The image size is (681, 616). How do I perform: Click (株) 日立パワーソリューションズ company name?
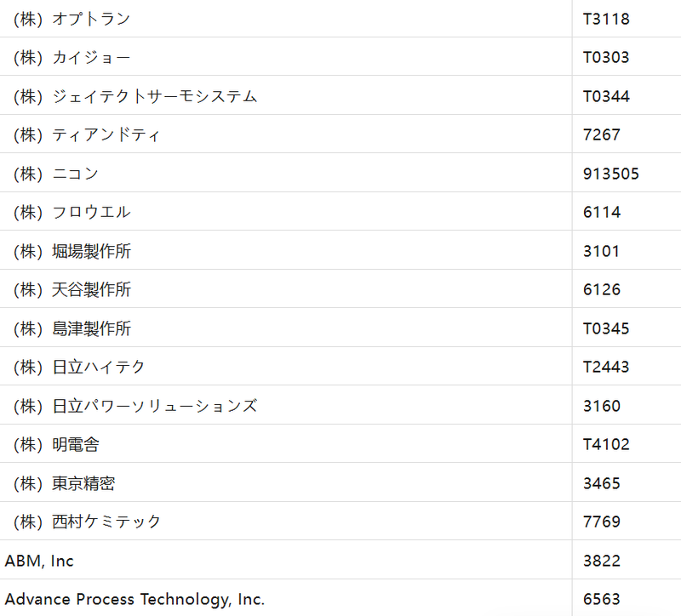(134, 406)
